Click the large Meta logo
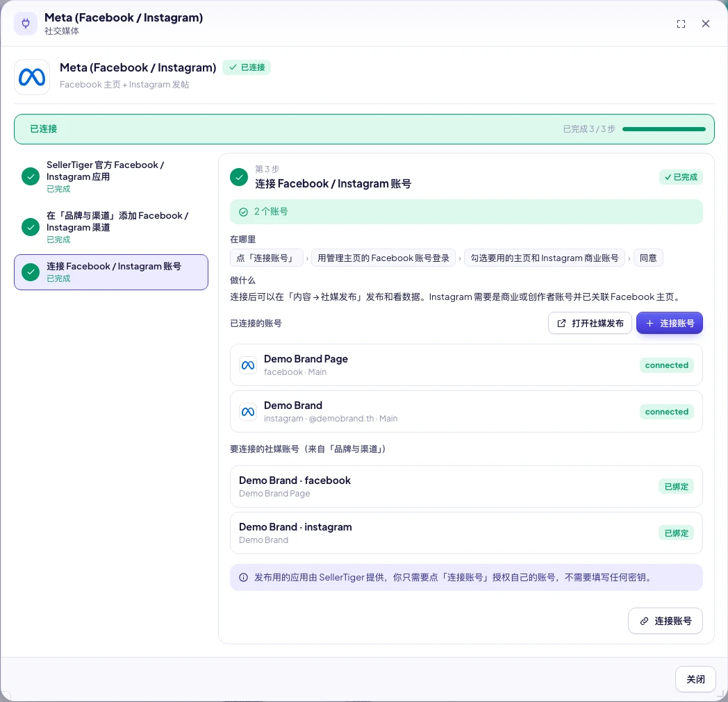Image resolution: width=728 pixels, height=702 pixels. (x=32, y=77)
